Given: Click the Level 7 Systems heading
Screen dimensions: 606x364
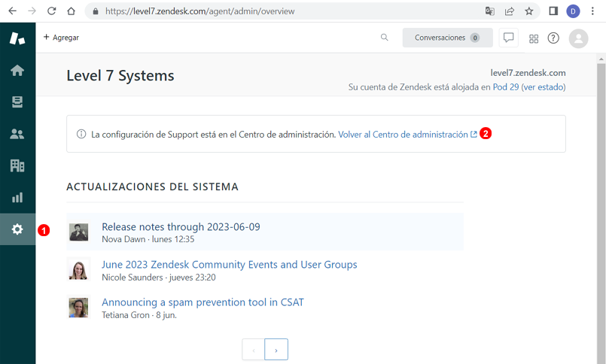Looking at the screenshot, I should 120,76.
